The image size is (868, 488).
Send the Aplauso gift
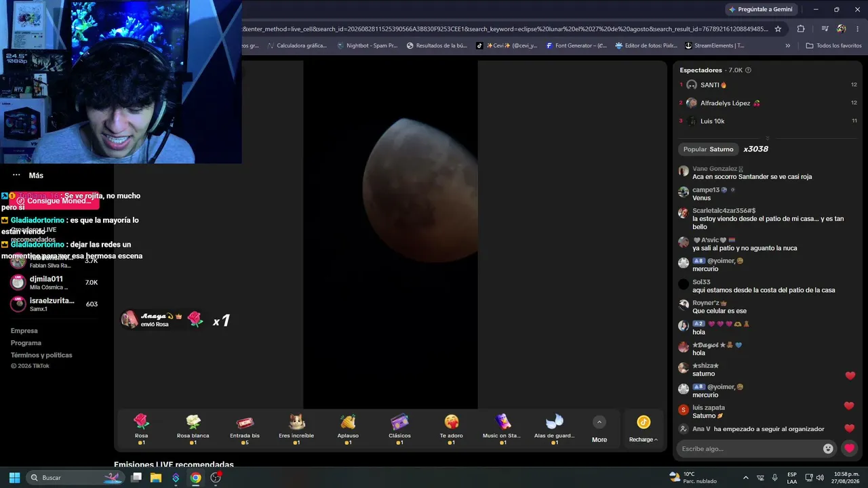click(x=348, y=430)
